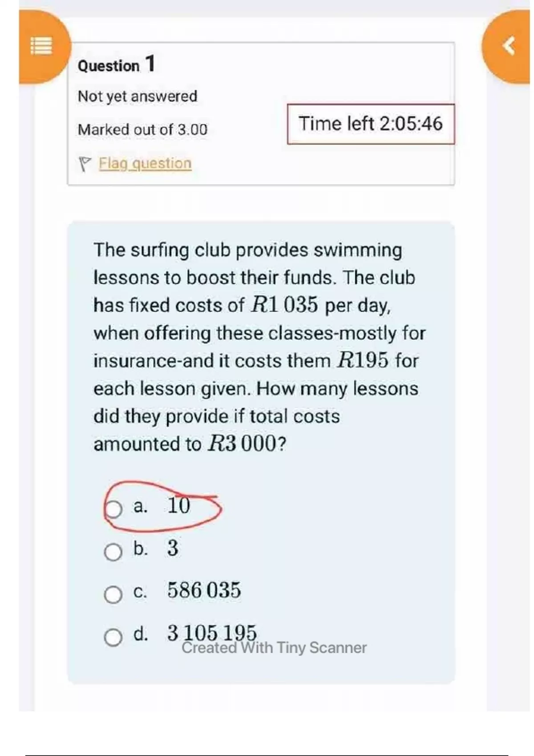
Task: Click the Marked out of 3.00 label
Action: coord(142,129)
